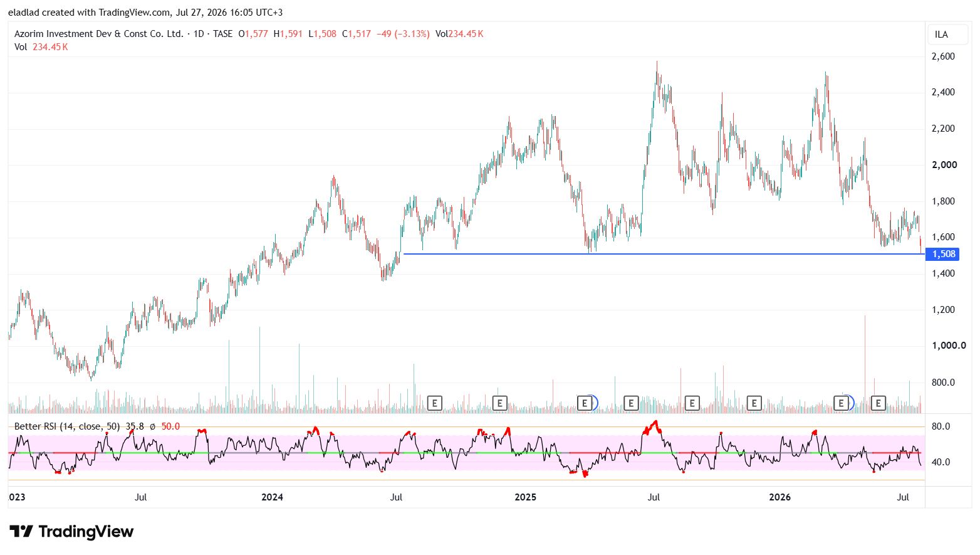Click the 80.0 RSI axis label
The image size is (980, 555).
941,426
